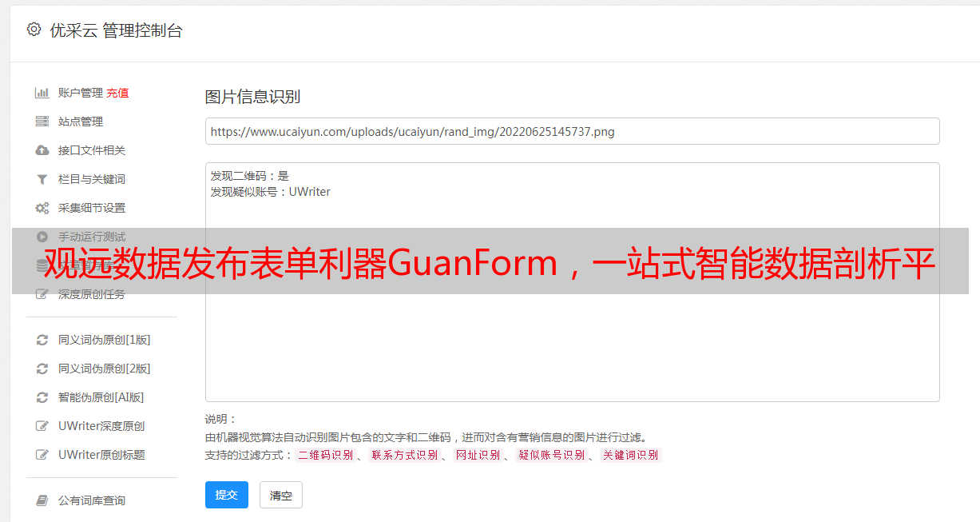Open 账户管理 bar chart icon

pyautogui.click(x=42, y=93)
